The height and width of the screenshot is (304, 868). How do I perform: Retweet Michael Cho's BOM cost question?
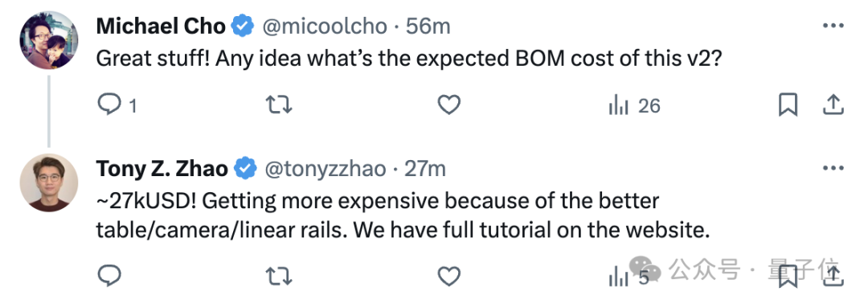[x=279, y=105]
